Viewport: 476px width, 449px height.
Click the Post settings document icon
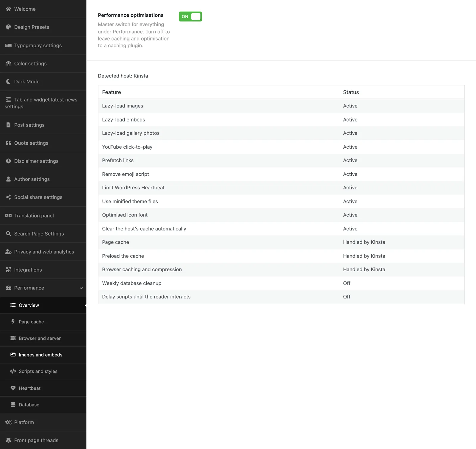(8, 125)
